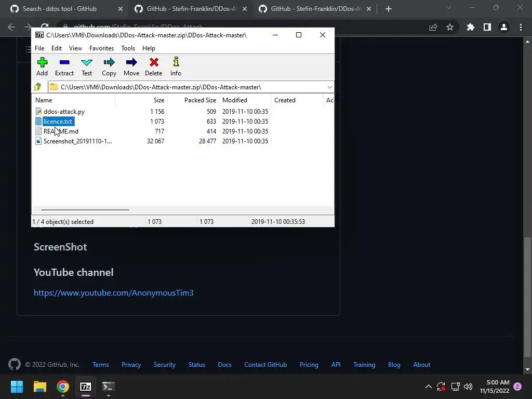532x399 pixels.
Task: Open the Help menu in 7-Zip
Action: 149,48
